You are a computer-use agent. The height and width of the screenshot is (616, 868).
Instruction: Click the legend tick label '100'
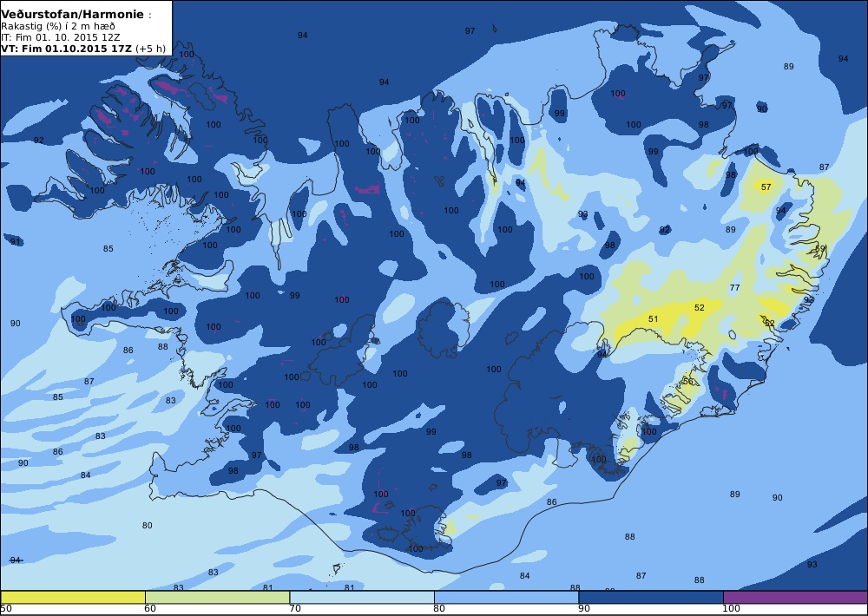pyautogui.click(x=731, y=609)
